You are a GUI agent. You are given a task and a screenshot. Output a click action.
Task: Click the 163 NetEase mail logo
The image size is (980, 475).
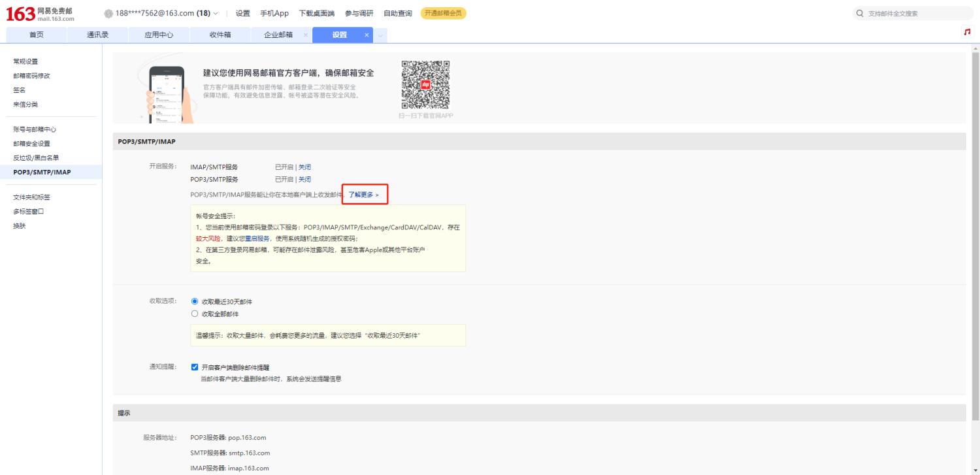(39, 14)
